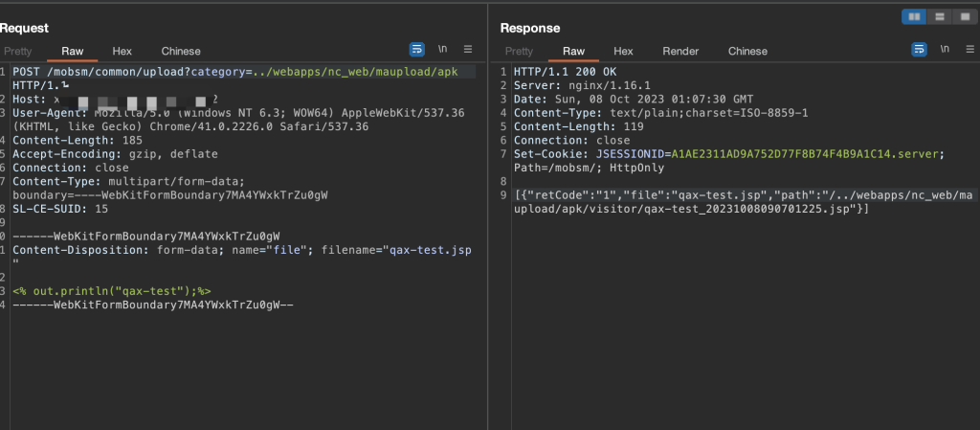Viewport: 980px width, 430px height.
Task: Click the Accept-Encoding: gzip, deflate header
Action: point(115,154)
